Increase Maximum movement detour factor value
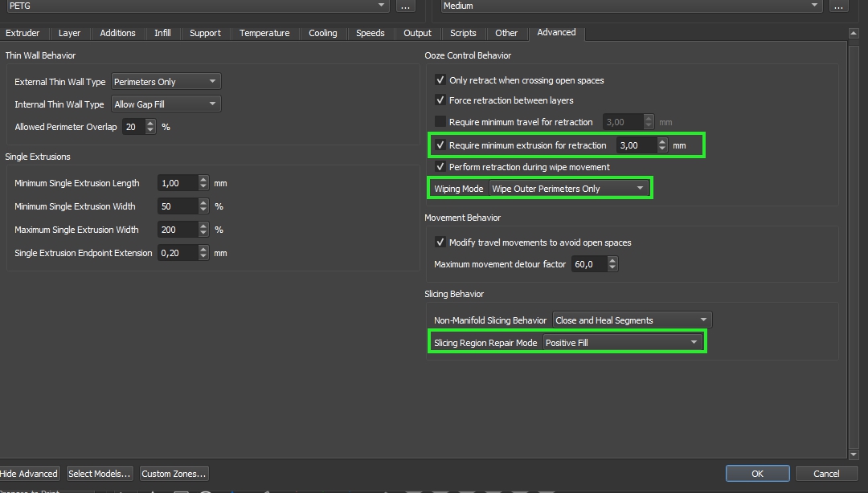Viewport: 868px width, 493px height. pyautogui.click(x=613, y=260)
